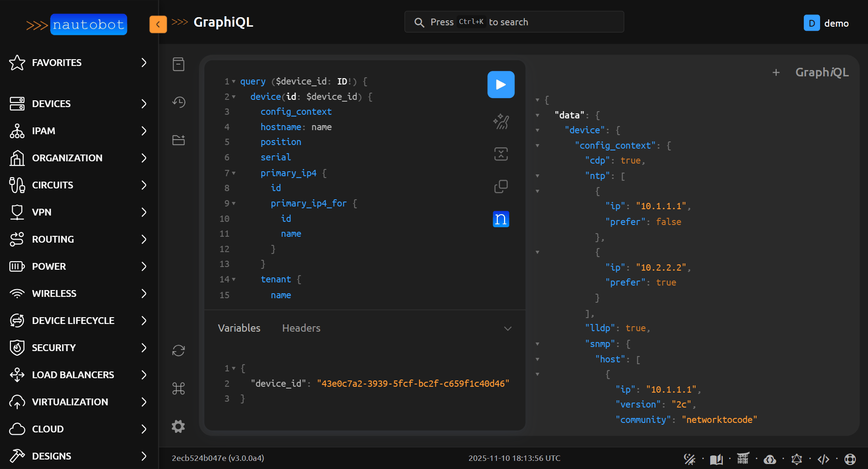The image size is (868, 469).
Task: Show query history panel
Action: pos(179,102)
